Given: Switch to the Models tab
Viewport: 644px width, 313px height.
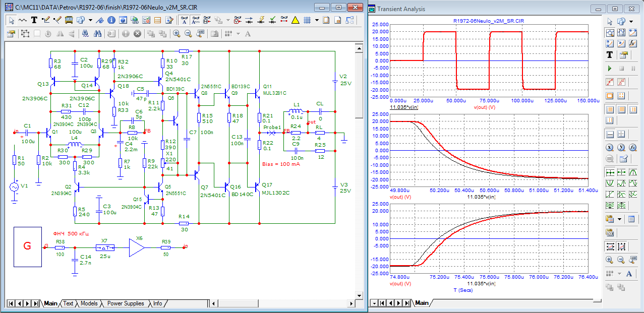Looking at the screenshot, I should tap(89, 303).
